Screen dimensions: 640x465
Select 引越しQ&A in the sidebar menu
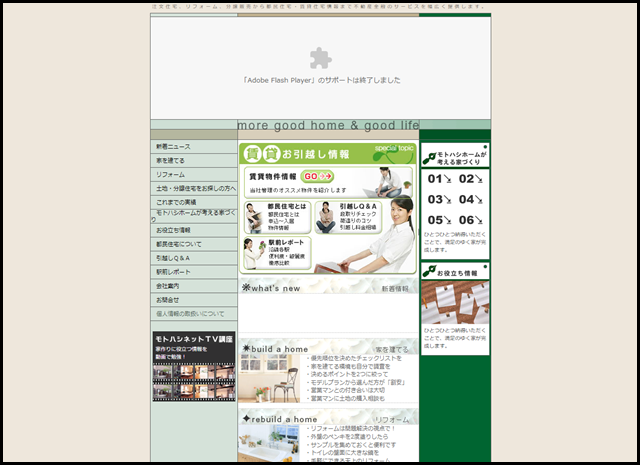coord(194,258)
